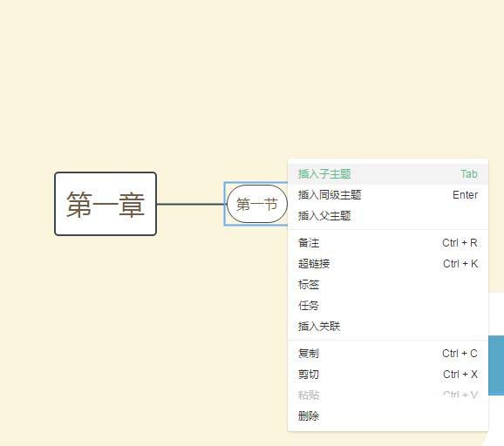Choose 删除 to remove the topic
Image resolution: width=504 pixels, height=446 pixels.
[388, 416]
